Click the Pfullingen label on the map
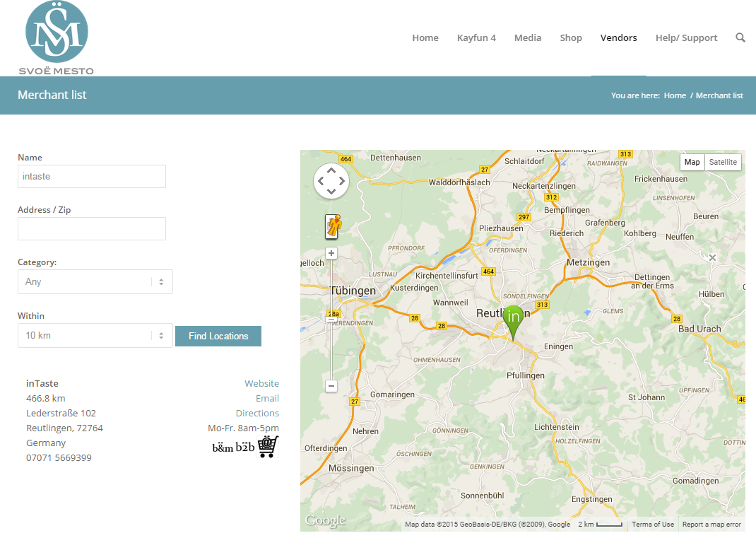 (x=526, y=375)
